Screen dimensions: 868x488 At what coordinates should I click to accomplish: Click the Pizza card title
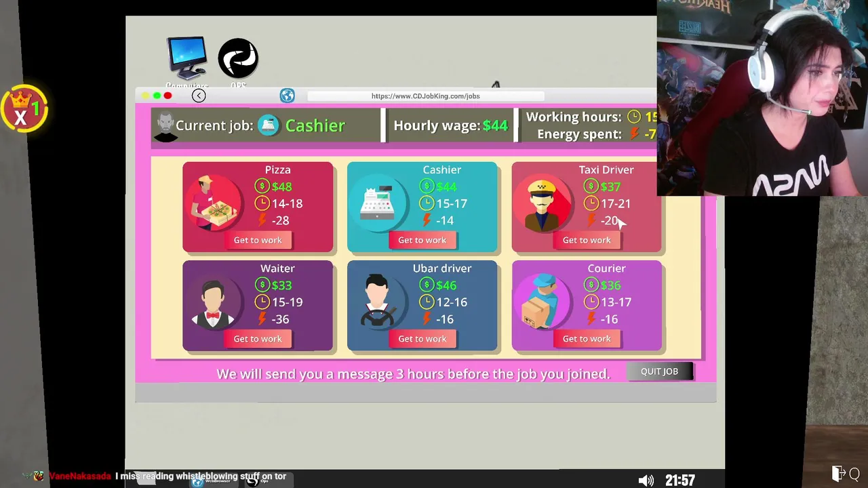(x=277, y=169)
